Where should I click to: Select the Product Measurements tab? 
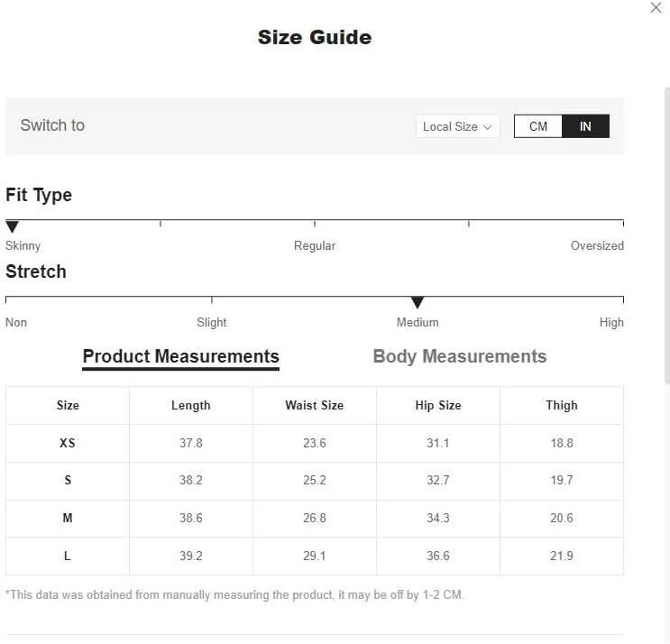click(x=180, y=356)
